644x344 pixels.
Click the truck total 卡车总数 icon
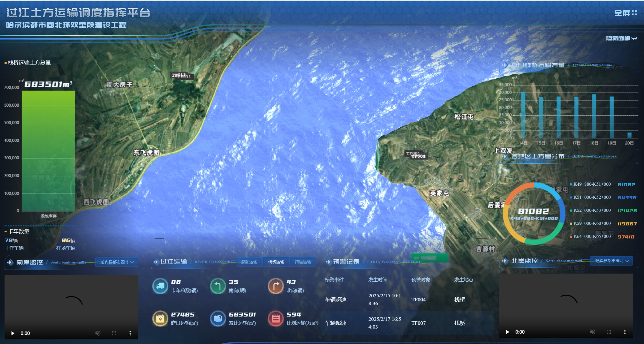pyautogui.click(x=160, y=286)
